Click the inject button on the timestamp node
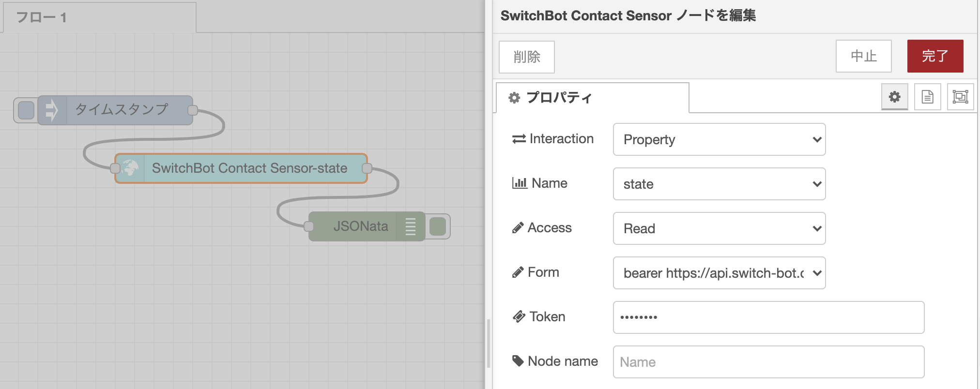The width and height of the screenshot is (980, 389). coord(26,110)
